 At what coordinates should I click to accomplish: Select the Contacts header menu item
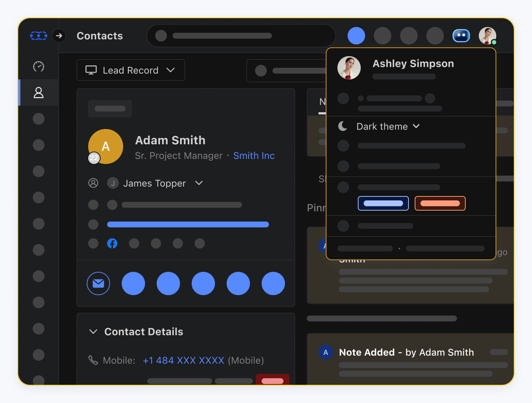pos(99,35)
